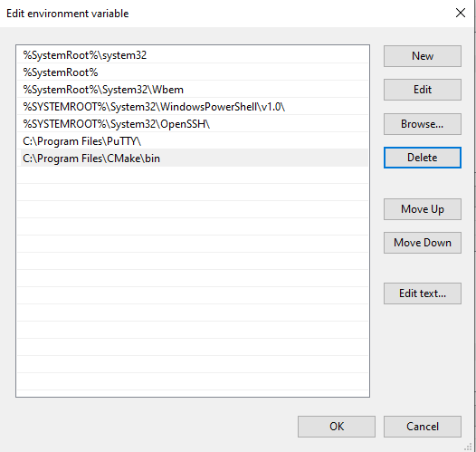Select the CMake\bin path entry

click(x=193, y=159)
